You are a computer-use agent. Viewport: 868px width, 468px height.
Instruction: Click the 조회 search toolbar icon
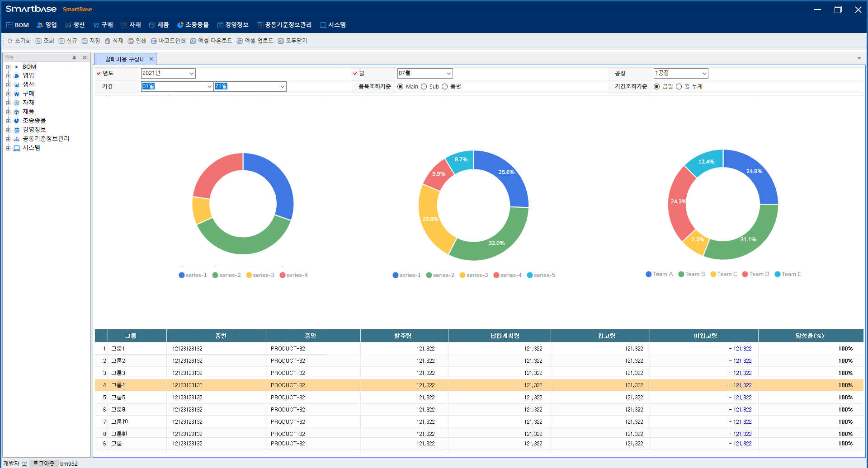[x=38, y=41]
